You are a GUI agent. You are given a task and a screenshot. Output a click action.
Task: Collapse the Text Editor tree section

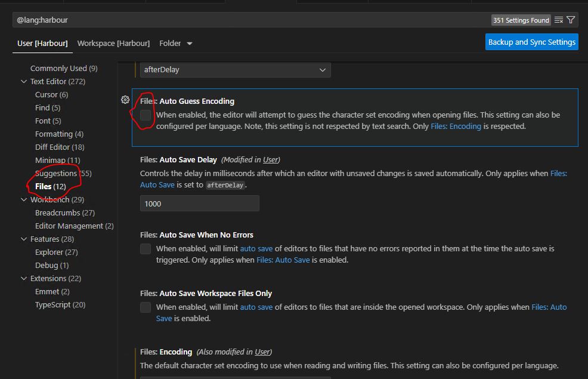tap(24, 82)
